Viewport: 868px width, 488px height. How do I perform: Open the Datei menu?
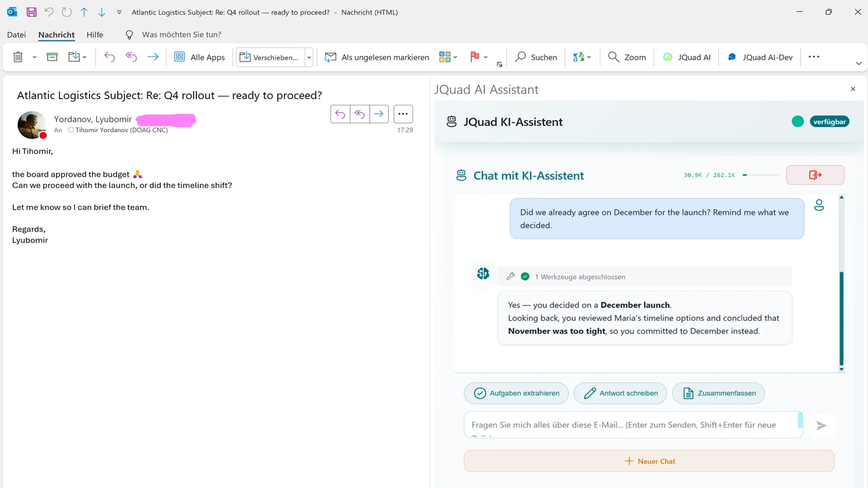17,35
